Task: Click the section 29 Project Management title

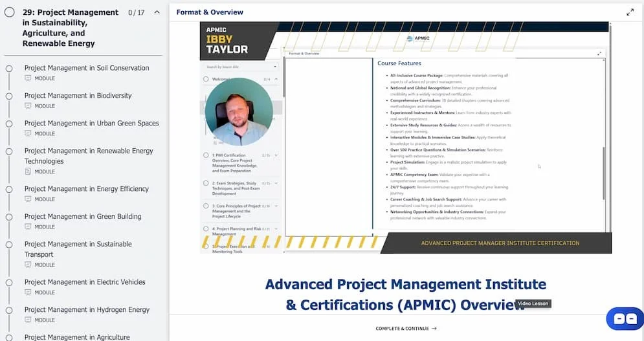Action: tap(71, 28)
